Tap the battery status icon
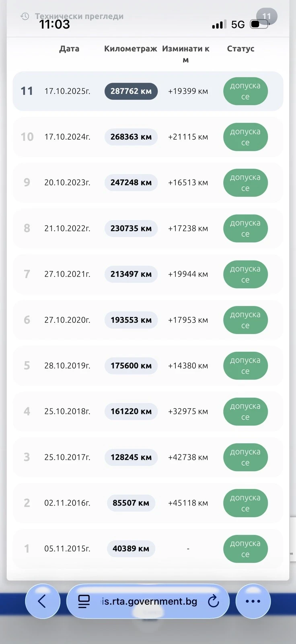 click(x=259, y=24)
